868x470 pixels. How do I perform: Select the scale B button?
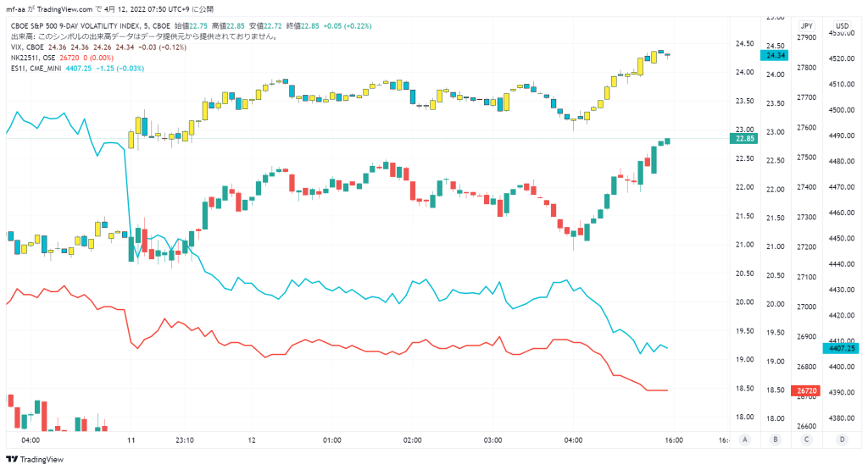[x=776, y=440]
